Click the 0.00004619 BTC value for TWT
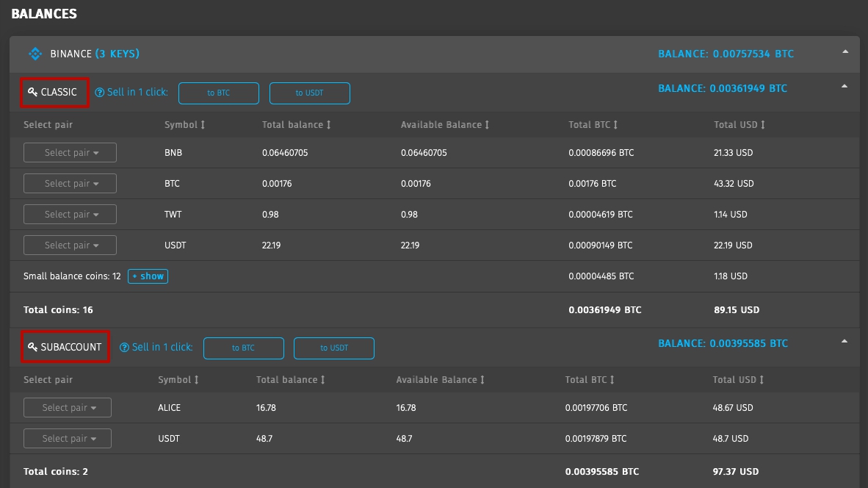The height and width of the screenshot is (488, 868). coord(601,215)
